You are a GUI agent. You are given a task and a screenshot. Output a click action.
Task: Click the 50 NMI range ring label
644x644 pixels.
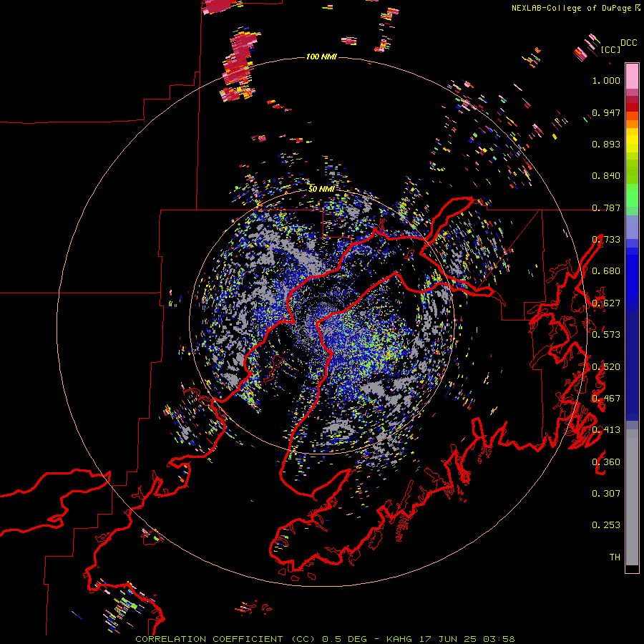[321, 189]
